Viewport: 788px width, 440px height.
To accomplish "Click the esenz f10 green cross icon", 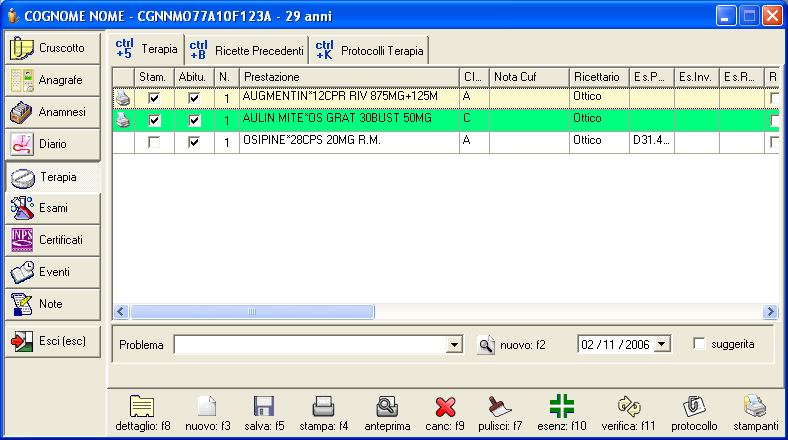I will click(x=561, y=406).
